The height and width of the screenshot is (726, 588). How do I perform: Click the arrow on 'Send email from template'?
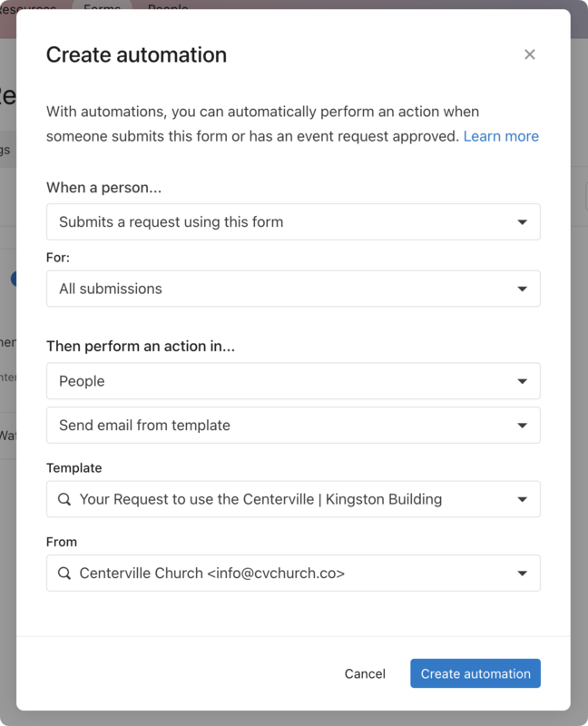523,425
